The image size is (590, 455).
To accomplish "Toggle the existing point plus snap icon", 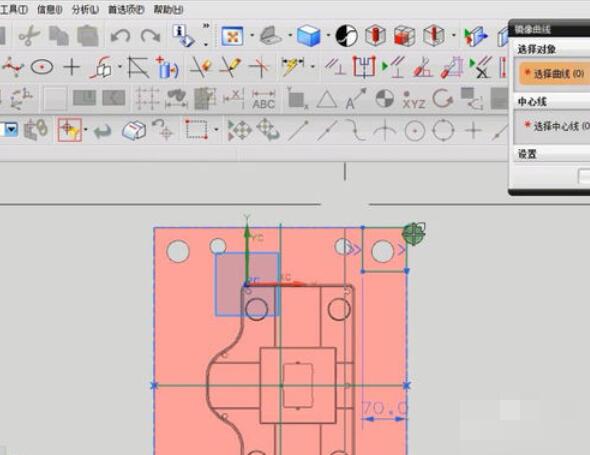I will click(x=473, y=131).
